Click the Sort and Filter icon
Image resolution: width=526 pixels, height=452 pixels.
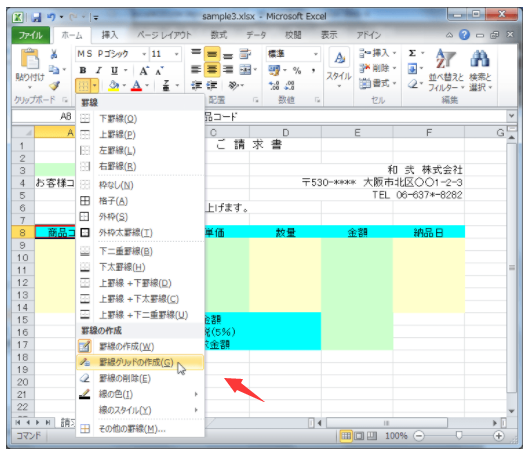445,59
